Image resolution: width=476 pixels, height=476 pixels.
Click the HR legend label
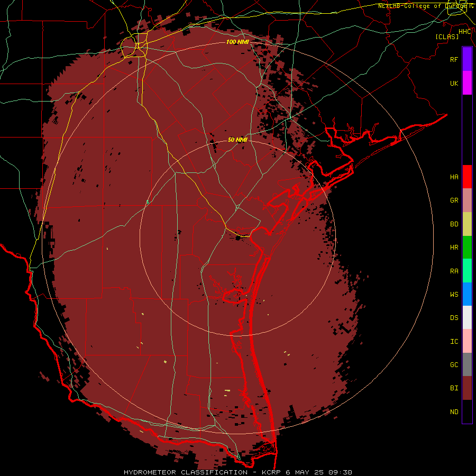tap(454, 248)
